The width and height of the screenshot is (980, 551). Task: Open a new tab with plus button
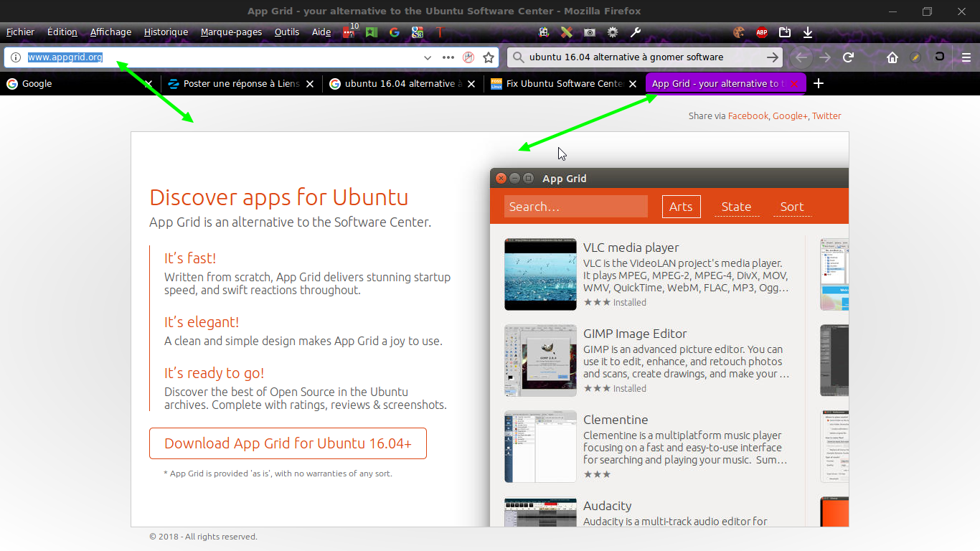[x=818, y=84]
